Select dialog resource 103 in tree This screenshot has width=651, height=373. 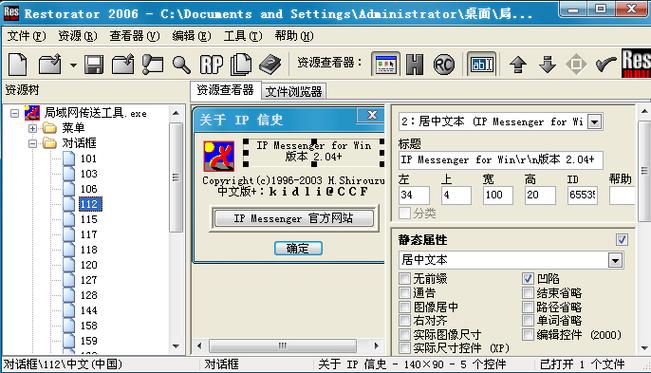[x=88, y=174]
